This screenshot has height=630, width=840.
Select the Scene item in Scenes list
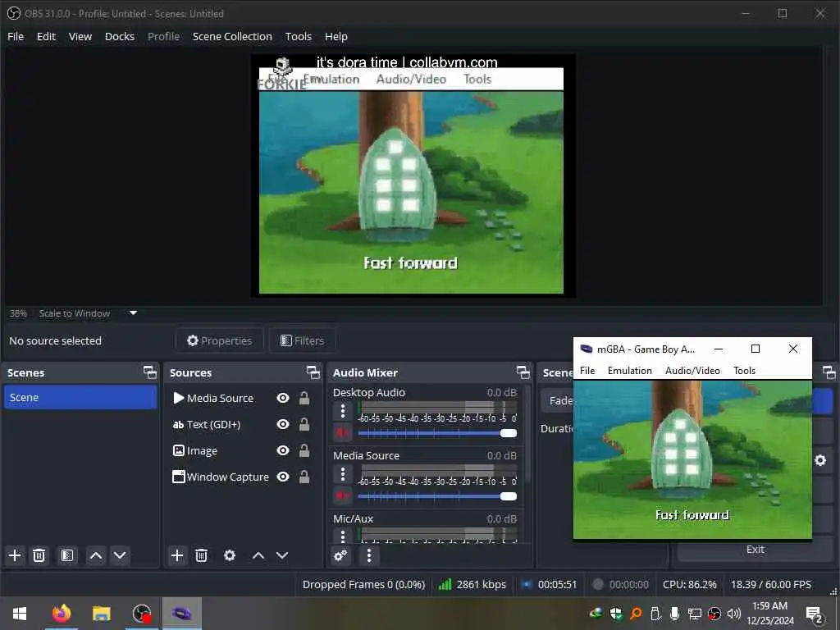tap(80, 398)
